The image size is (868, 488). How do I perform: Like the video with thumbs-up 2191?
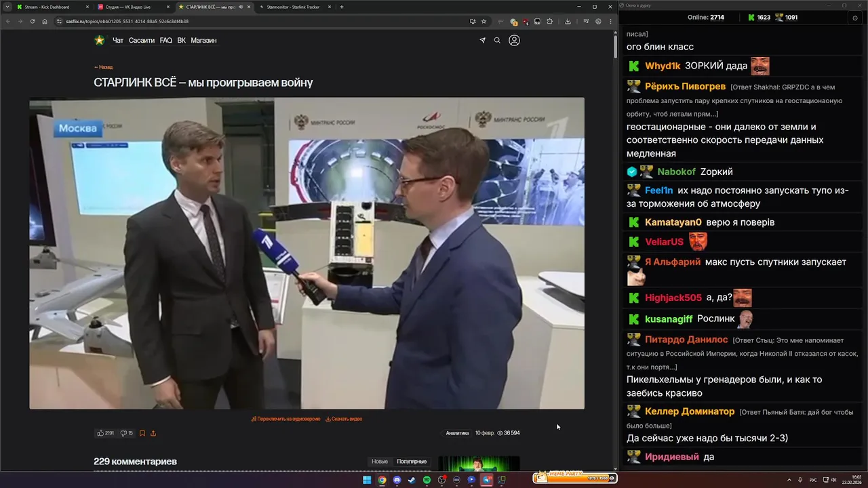tap(105, 433)
